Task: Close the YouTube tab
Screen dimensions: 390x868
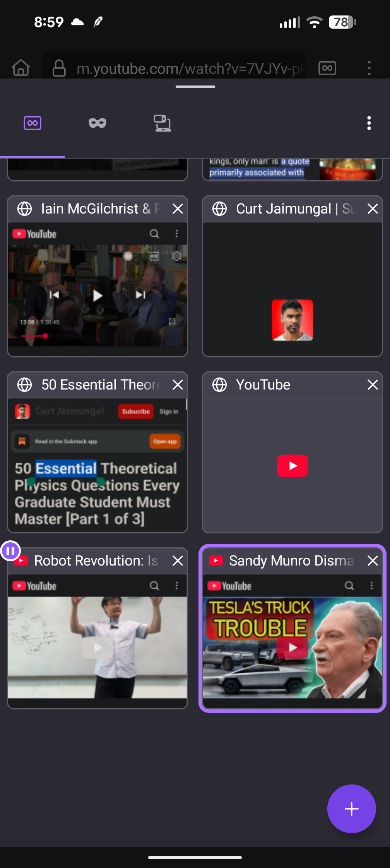Action: tap(373, 385)
